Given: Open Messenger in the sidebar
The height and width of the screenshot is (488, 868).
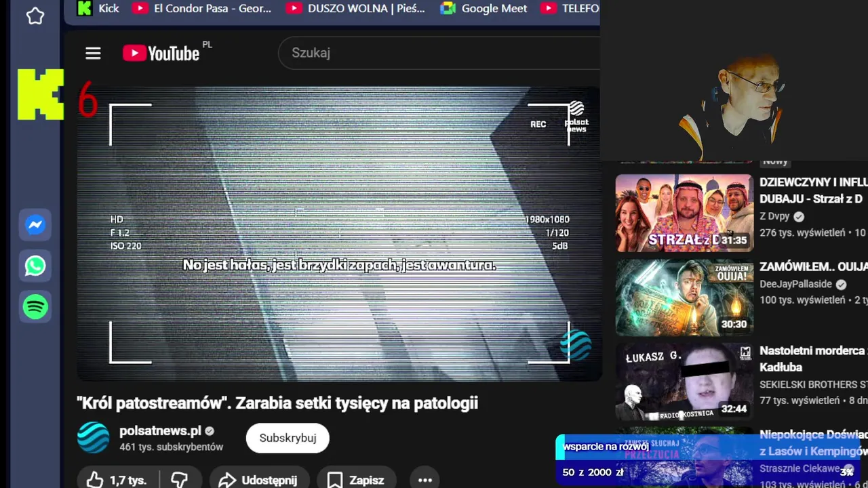Looking at the screenshot, I should 35,225.
